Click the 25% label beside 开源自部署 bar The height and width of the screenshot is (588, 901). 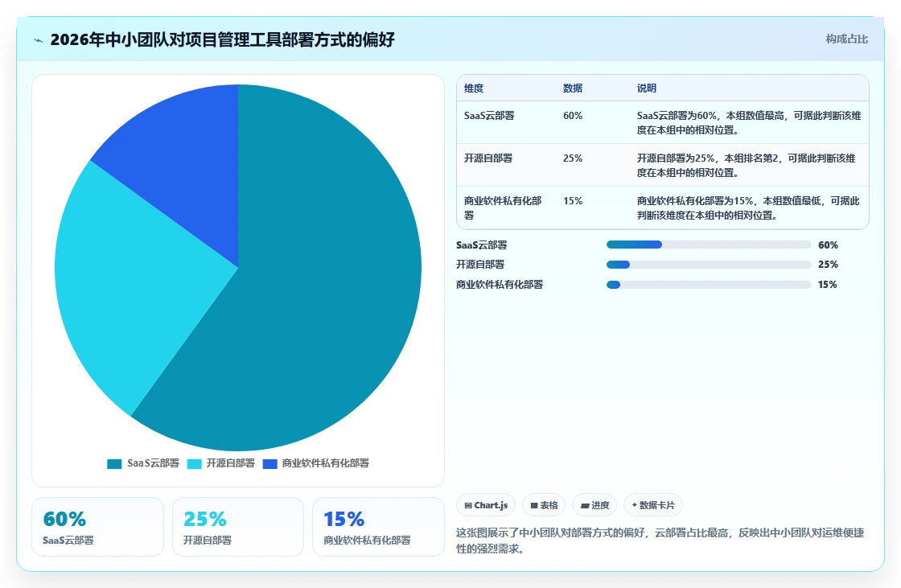828,265
